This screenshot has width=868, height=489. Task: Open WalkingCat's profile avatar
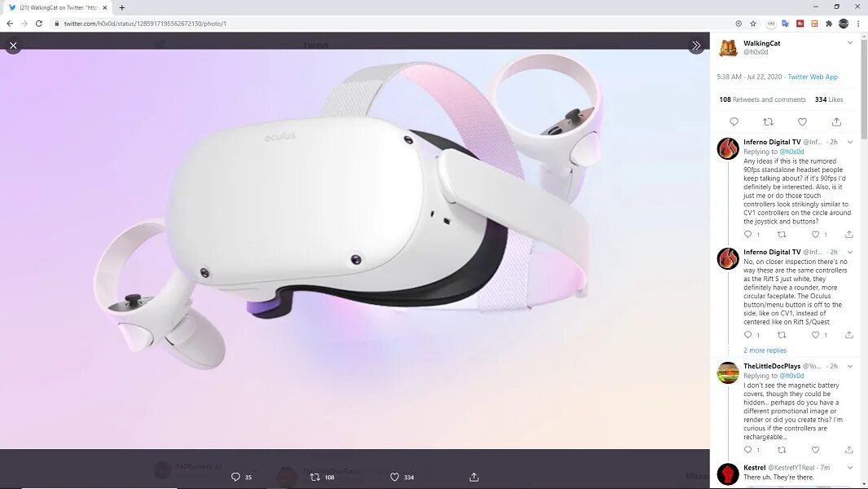pos(728,47)
